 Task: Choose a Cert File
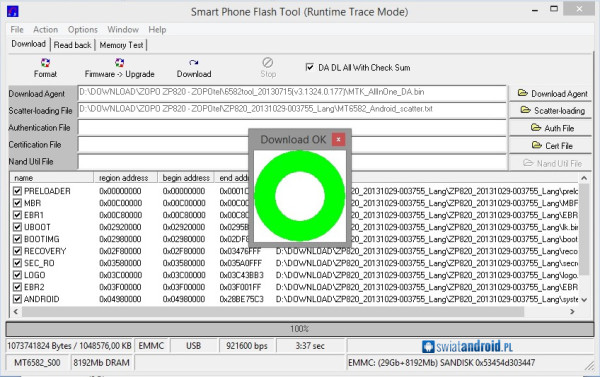click(551, 145)
